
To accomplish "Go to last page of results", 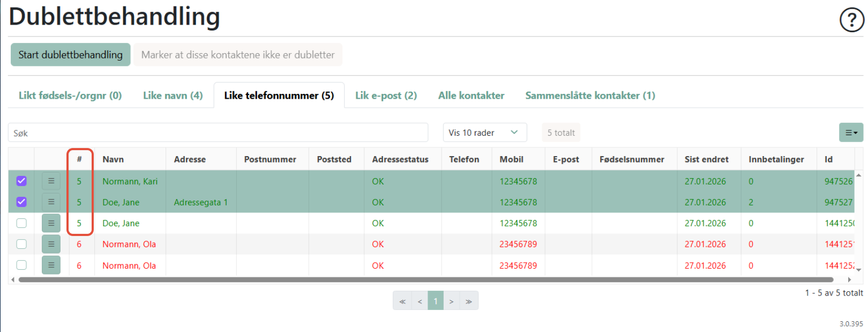I will pos(469,301).
